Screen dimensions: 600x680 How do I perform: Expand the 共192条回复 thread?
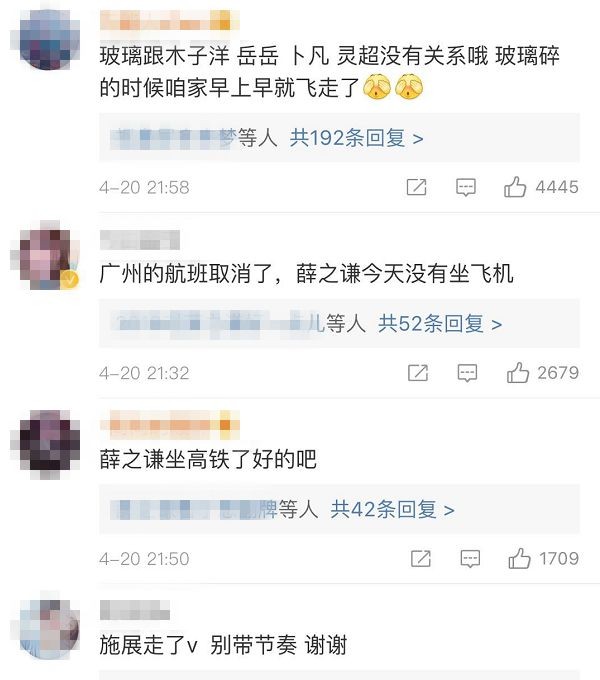(356, 138)
